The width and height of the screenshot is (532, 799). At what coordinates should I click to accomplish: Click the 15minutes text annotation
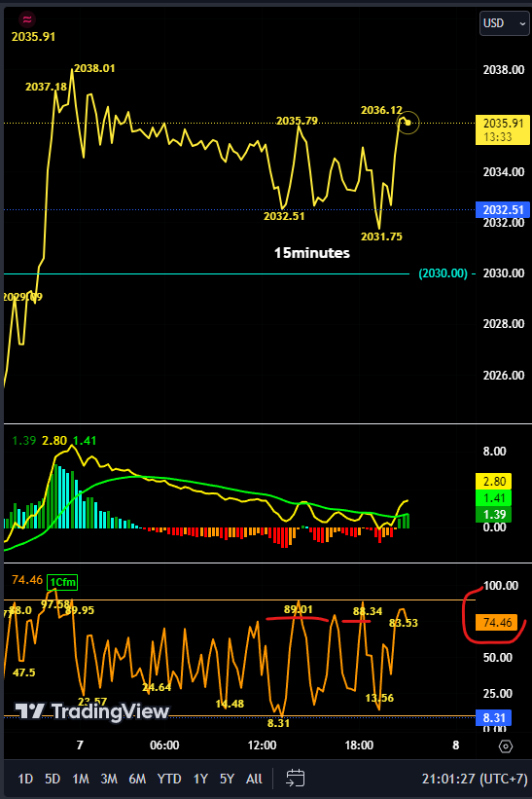(x=312, y=253)
